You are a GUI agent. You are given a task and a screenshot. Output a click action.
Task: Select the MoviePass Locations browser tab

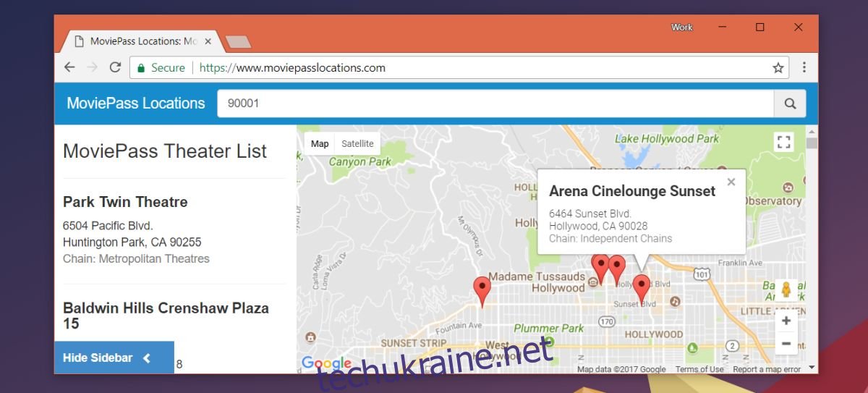coord(141,41)
